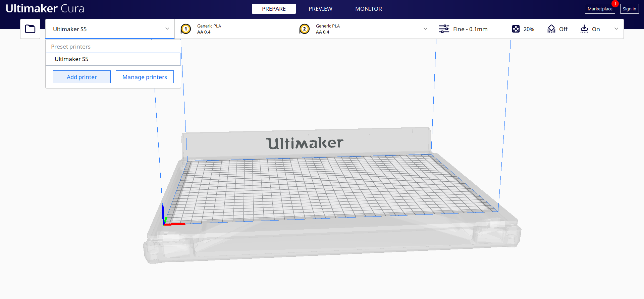Collapse the Ultimaker S5 printer dropdown

[167, 29]
